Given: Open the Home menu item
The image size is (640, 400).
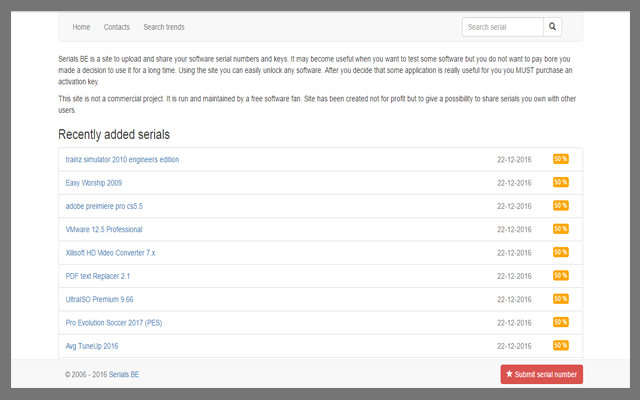Looking at the screenshot, I should [81, 27].
